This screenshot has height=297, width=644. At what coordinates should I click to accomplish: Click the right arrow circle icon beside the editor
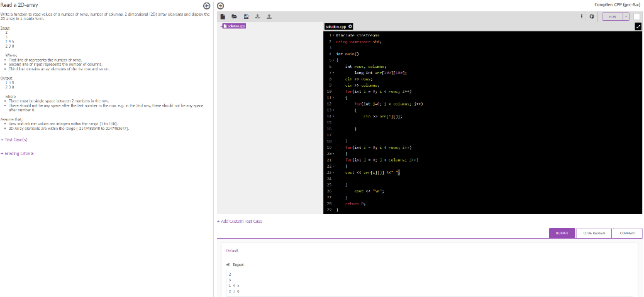point(220,6)
